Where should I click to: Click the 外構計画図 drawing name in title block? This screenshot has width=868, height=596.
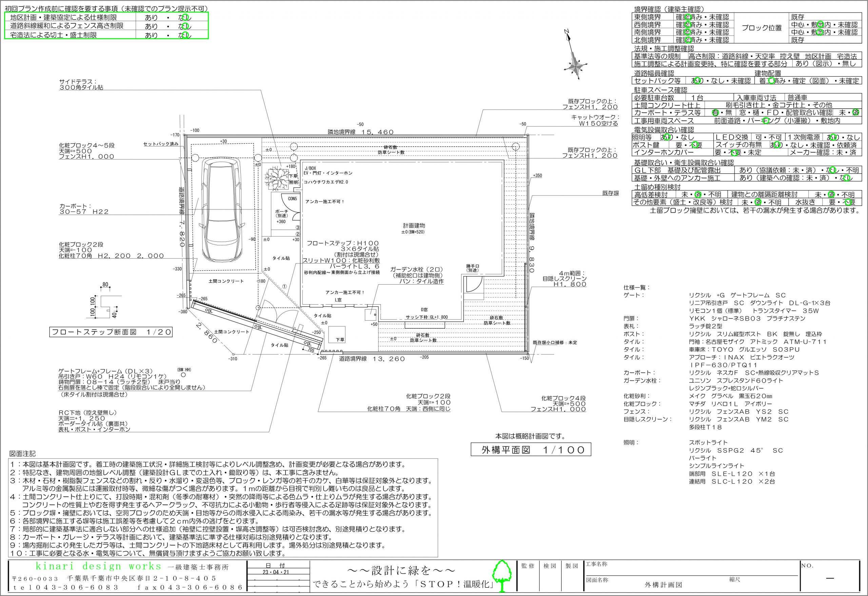tap(663, 584)
